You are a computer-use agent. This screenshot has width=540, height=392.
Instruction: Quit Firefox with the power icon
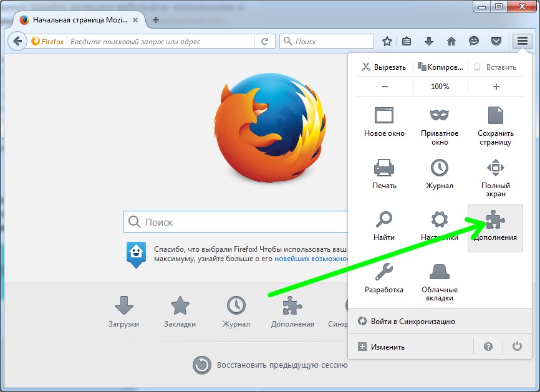[x=517, y=347]
